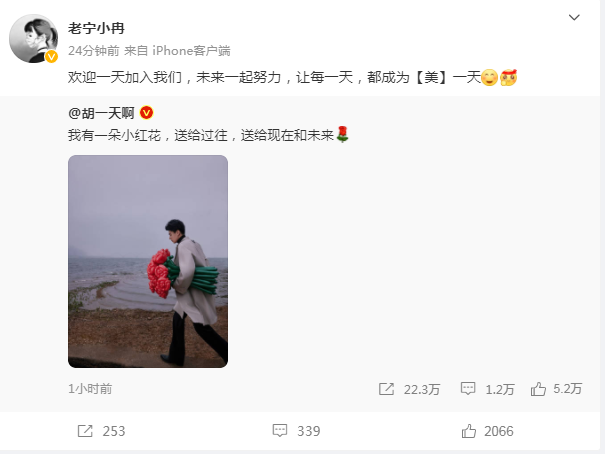Repost this post showing 253 reposts
Screen dimensions: 605x454
(x=101, y=431)
